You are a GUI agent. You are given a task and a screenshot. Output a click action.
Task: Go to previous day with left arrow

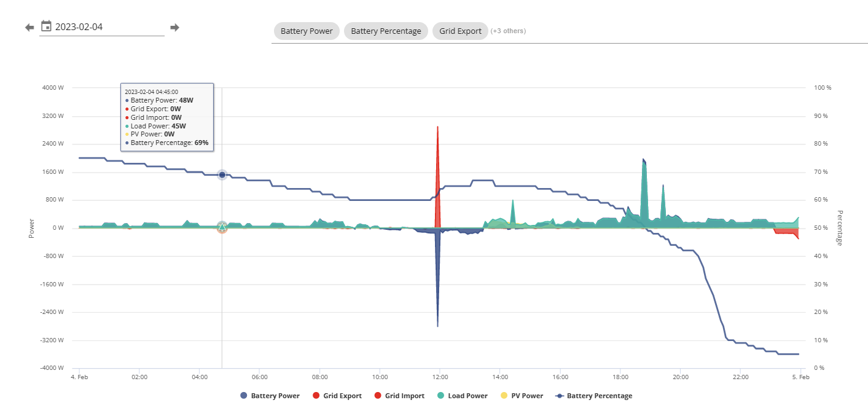(x=29, y=28)
